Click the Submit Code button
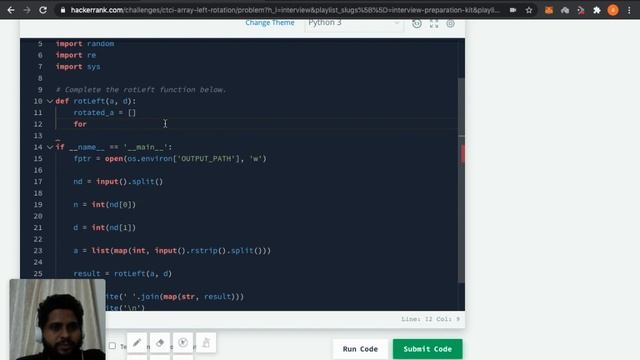This screenshot has height=360, width=640. coord(427,349)
